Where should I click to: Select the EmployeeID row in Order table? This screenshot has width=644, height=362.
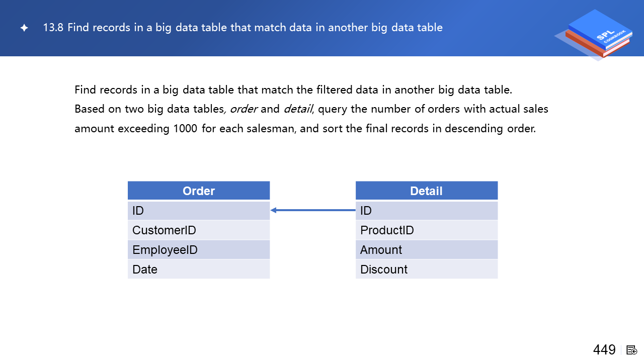point(199,250)
